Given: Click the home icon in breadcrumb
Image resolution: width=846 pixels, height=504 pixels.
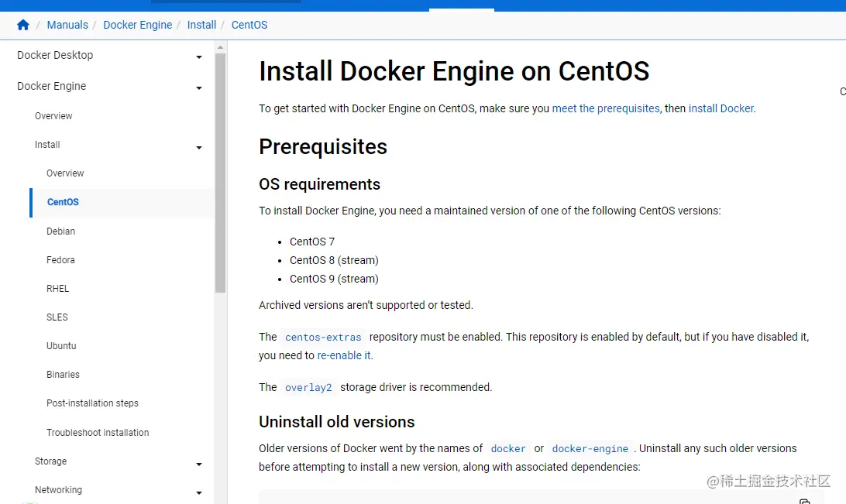Looking at the screenshot, I should [x=23, y=25].
